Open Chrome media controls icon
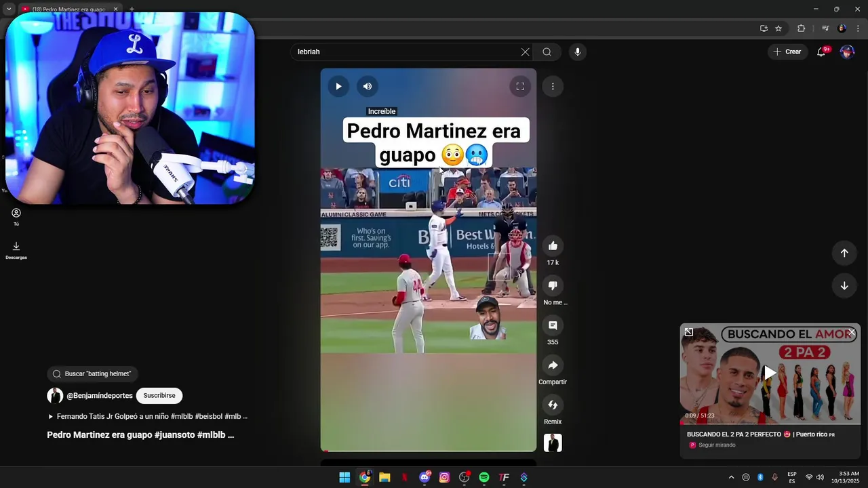Screen dimensions: 868x488 [825, 28]
